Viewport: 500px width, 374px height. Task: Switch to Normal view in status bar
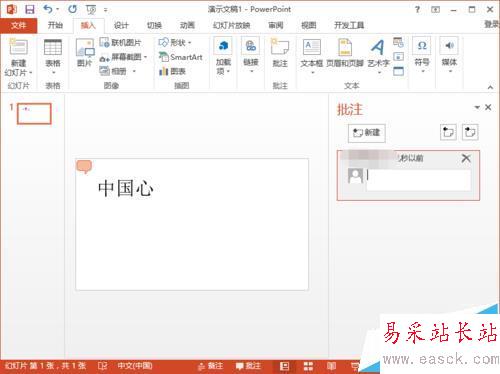click(284, 366)
